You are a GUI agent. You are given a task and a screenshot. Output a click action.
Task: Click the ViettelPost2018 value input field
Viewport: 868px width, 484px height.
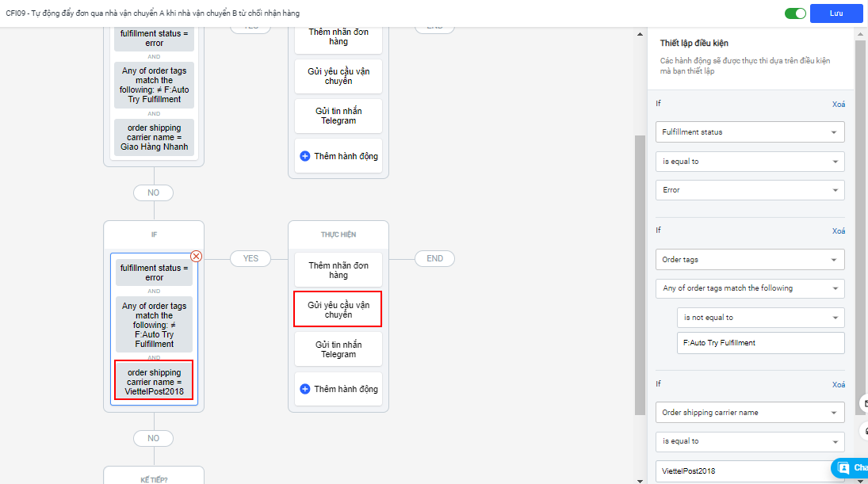pyautogui.click(x=737, y=471)
